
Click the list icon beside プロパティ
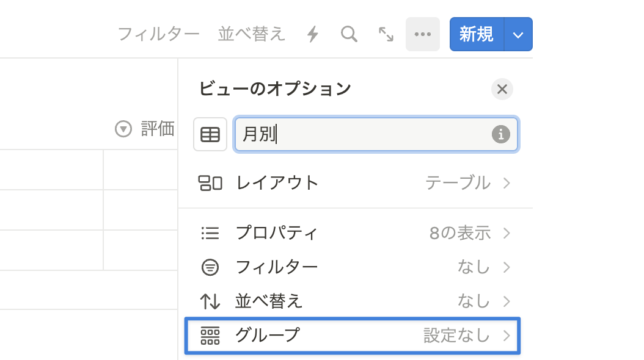pyautogui.click(x=210, y=233)
